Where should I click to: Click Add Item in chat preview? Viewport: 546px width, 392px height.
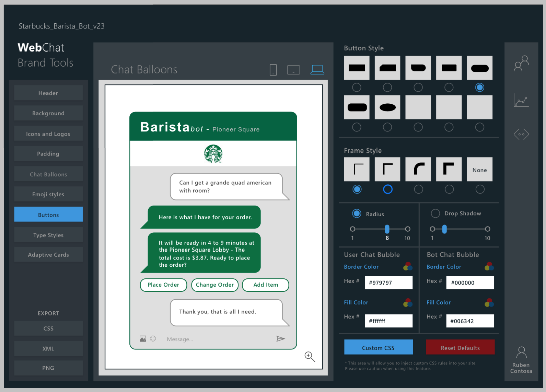coord(266,285)
